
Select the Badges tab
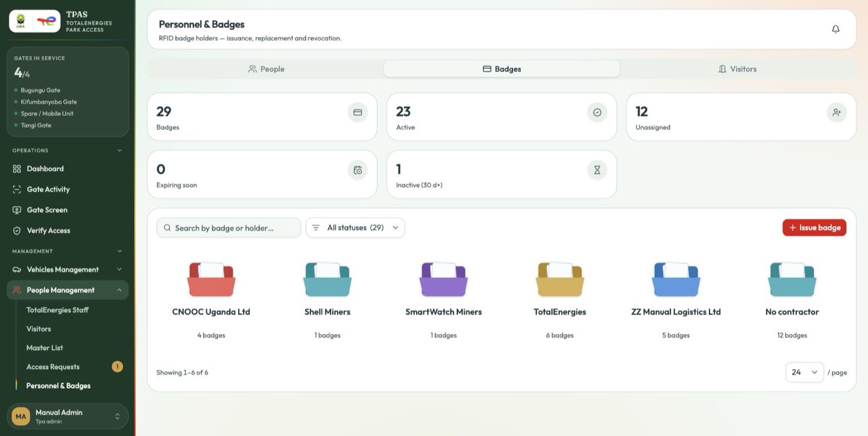pos(502,69)
